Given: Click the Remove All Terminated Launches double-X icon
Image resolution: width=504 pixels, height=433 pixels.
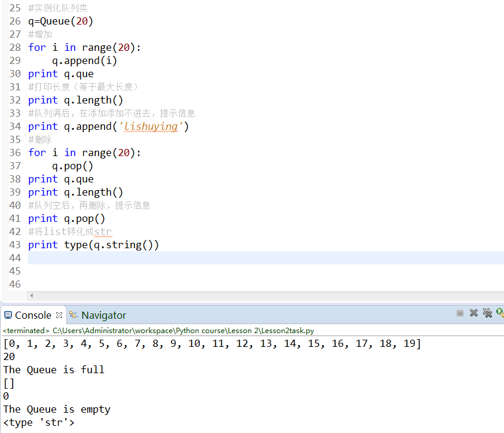Looking at the screenshot, I should pos(488,313).
